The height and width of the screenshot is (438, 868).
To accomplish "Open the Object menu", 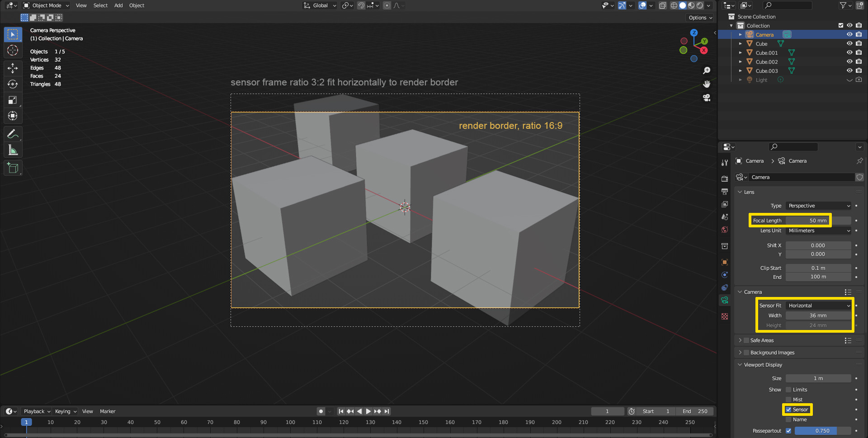I will tap(137, 5).
